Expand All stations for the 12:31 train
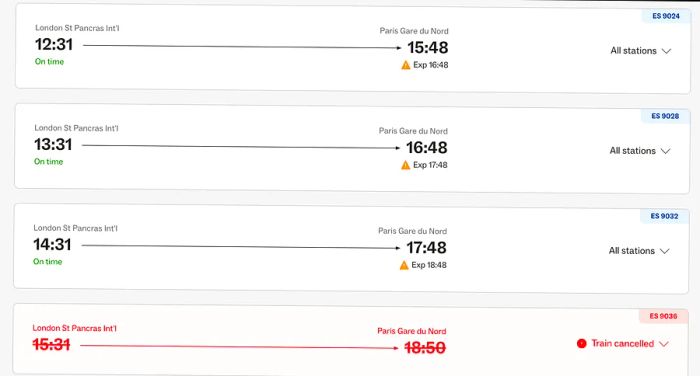700x376 pixels. pos(640,51)
